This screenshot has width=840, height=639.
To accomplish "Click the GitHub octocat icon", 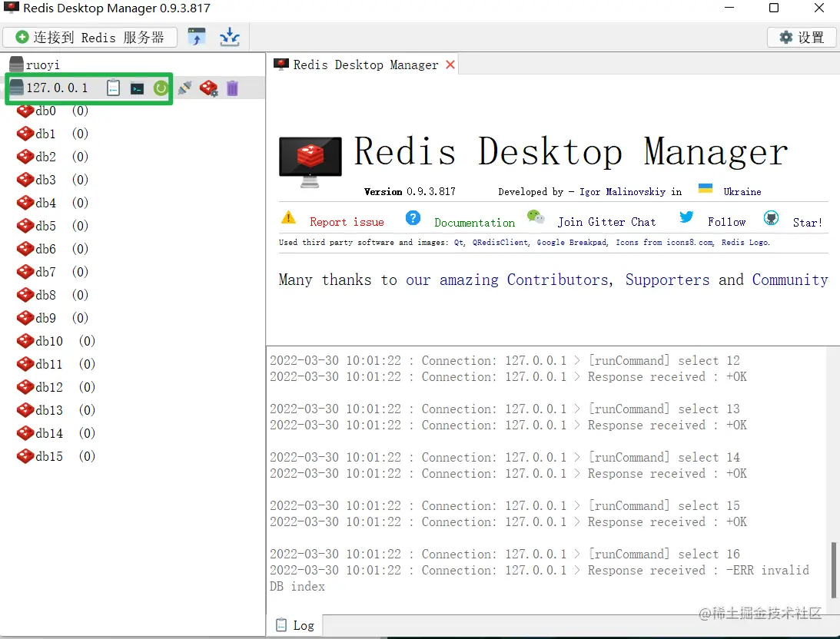I will (x=771, y=218).
